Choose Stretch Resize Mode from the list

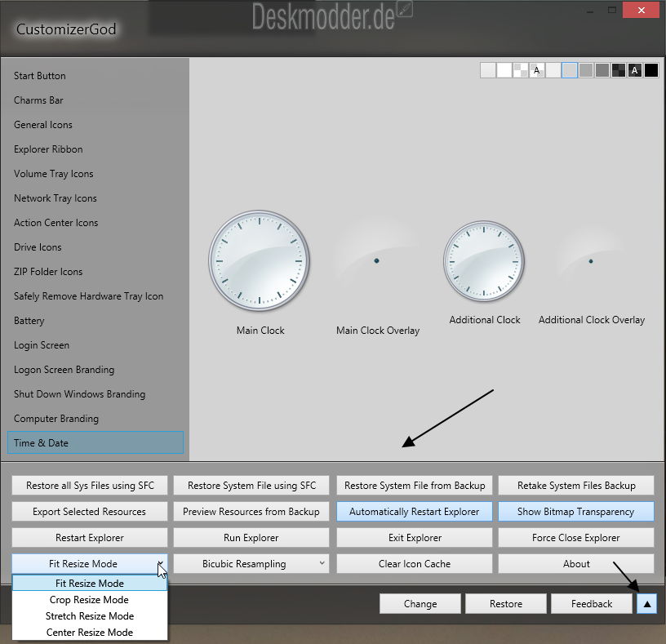[90, 616]
